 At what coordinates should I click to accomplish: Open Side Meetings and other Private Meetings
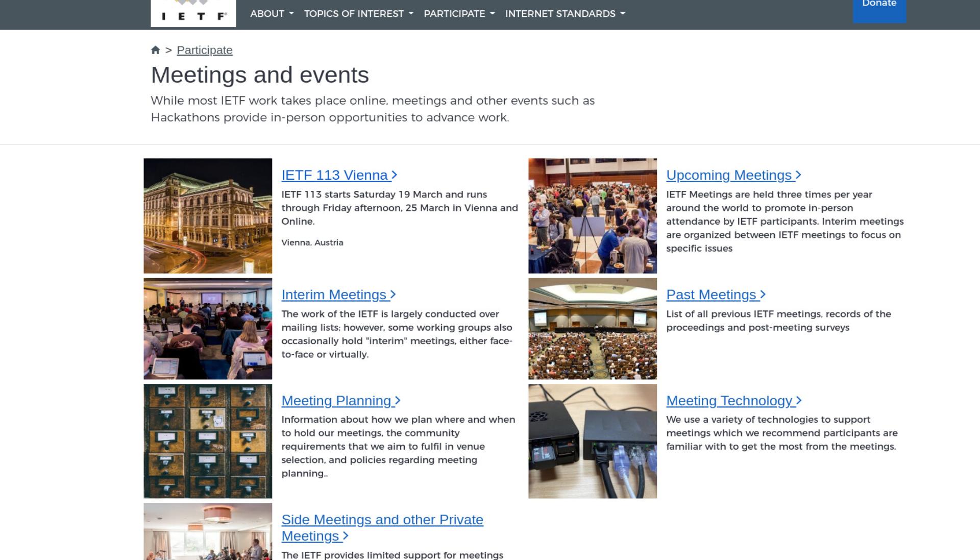382,528
